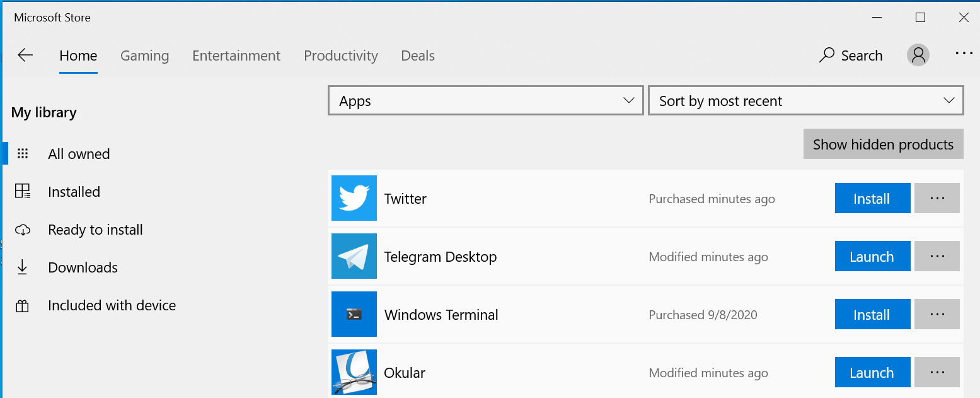Open the user account profile icon
Screen dimensions: 980x398
[918, 56]
